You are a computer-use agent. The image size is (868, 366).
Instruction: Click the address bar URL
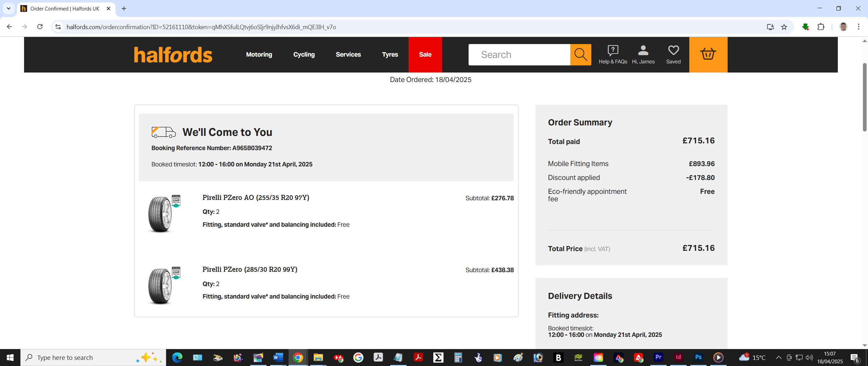201,27
